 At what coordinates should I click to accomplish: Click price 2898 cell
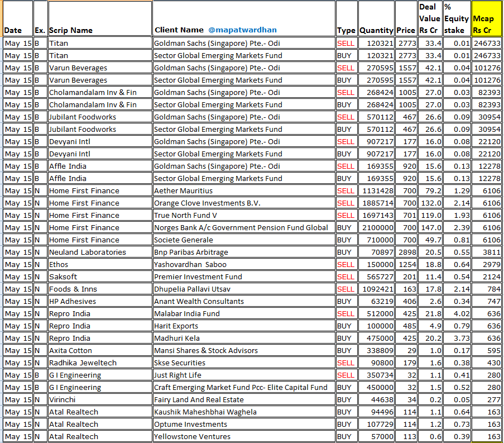point(406,252)
